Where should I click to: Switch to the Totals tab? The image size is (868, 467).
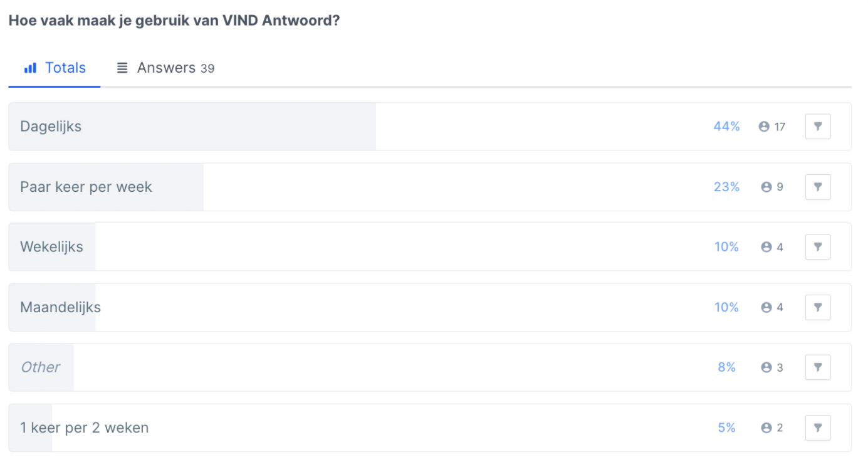(55, 68)
